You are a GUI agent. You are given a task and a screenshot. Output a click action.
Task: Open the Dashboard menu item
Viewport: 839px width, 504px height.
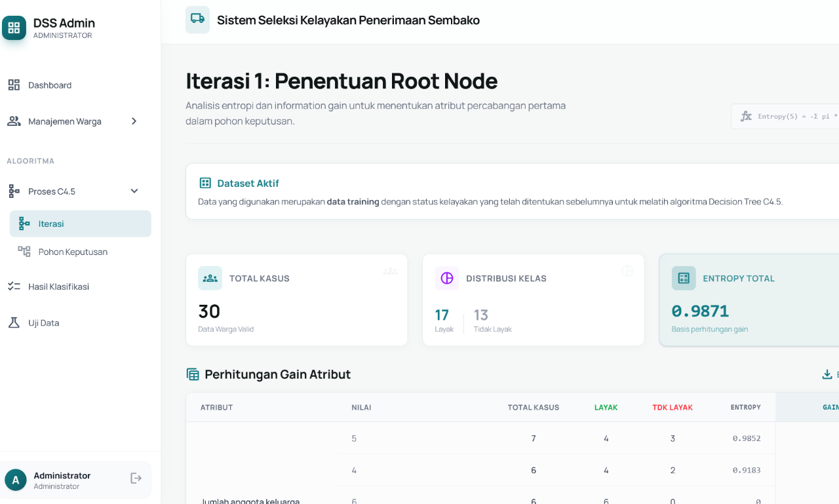click(50, 85)
